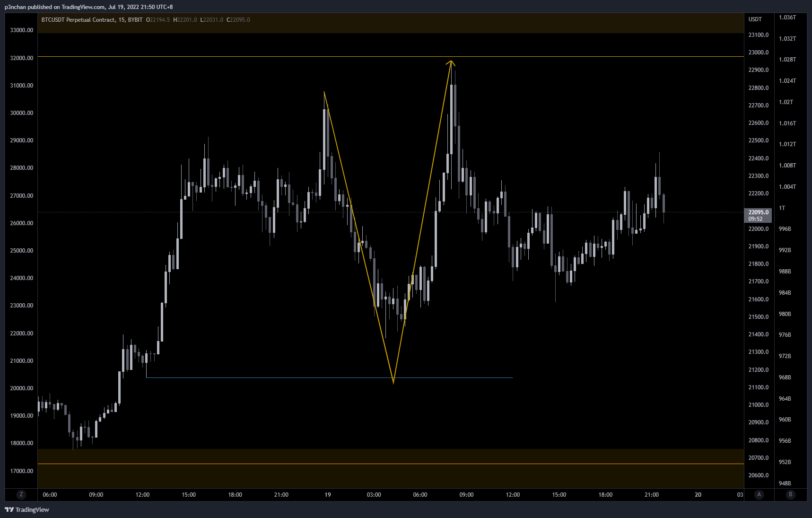Click the 22095.0 current price label
This screenshot has width=812, height=518.
(x=758, y=212)
